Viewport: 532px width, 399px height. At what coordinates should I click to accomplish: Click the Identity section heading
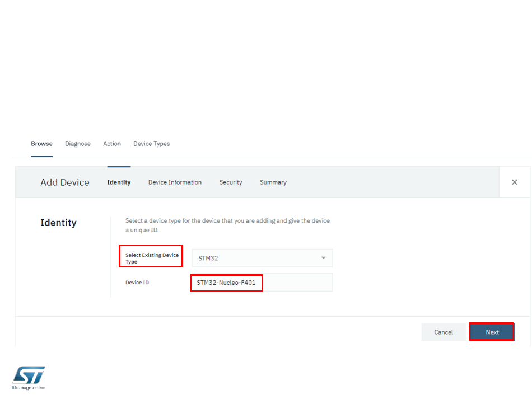click(58, 223)
